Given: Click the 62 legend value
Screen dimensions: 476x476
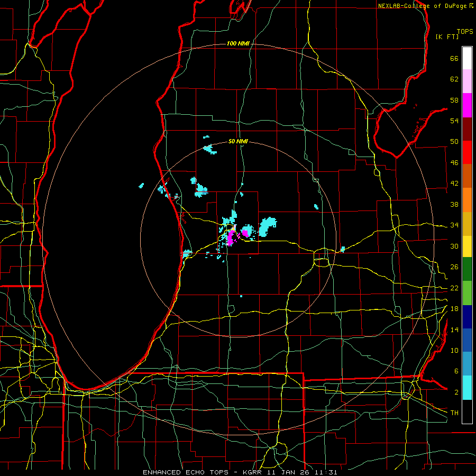Looking at the screenshot, I should click(454, 79).
